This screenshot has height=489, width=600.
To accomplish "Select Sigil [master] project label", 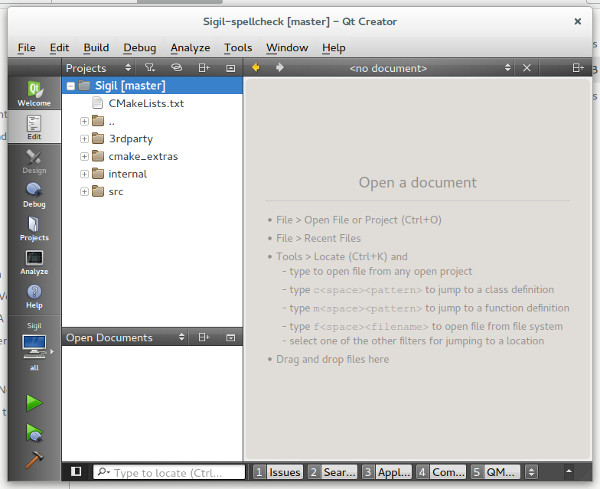I will pos(130,86).
